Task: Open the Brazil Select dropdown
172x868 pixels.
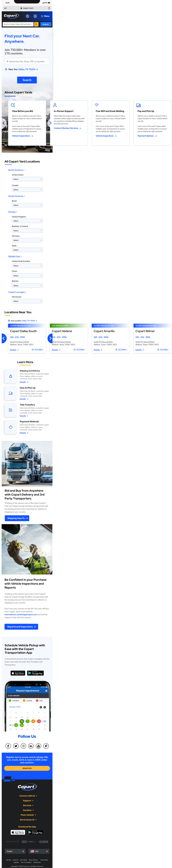Action: [27, 205]
